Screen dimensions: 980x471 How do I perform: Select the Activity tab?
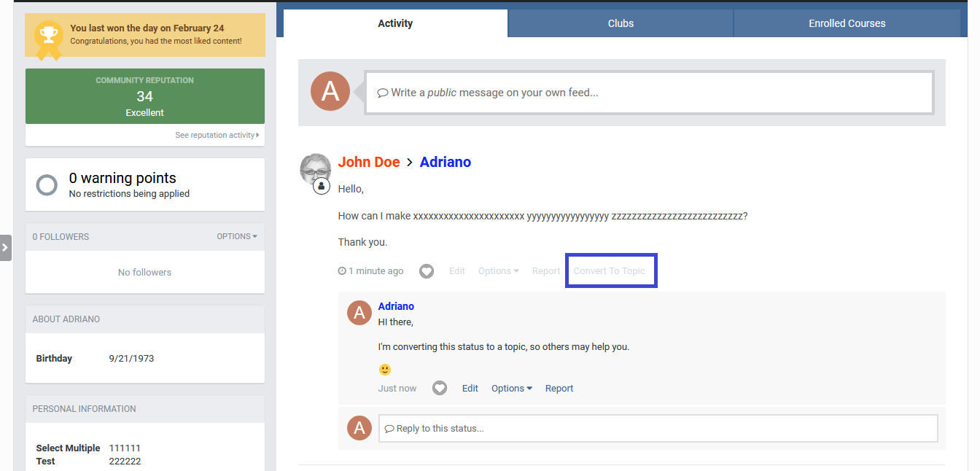click(x=395, y=23)
